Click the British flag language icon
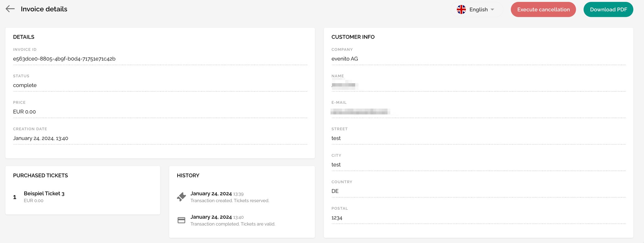 tap(461, 9)
